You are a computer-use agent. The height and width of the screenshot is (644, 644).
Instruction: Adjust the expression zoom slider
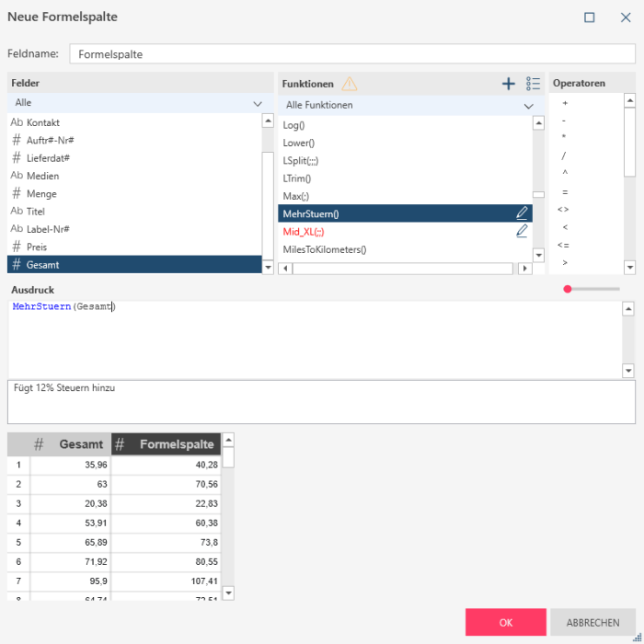click(x=569, y=290)
